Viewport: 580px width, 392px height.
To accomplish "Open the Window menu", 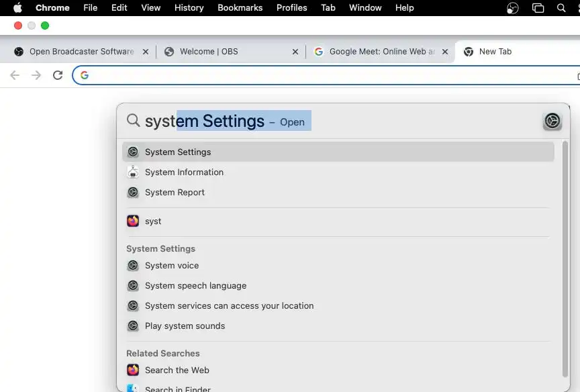I will (365, 8).
